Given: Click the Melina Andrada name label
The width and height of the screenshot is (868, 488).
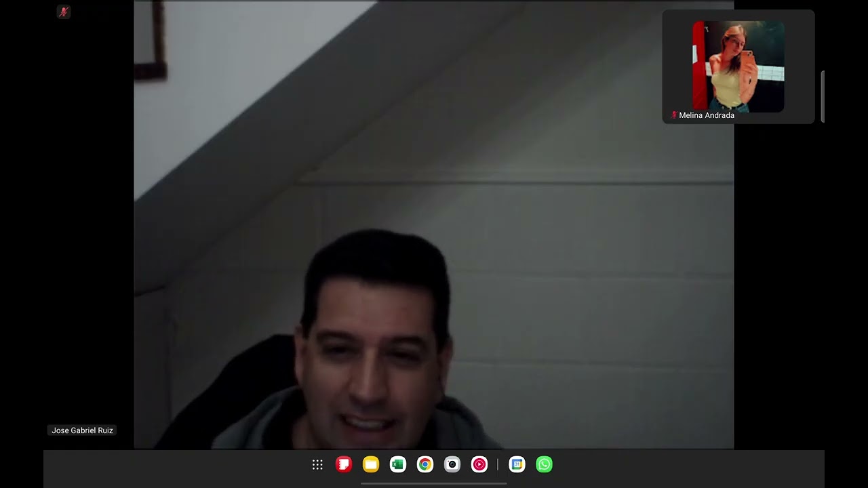Looking at the screenshot, I should pos(707,115).
